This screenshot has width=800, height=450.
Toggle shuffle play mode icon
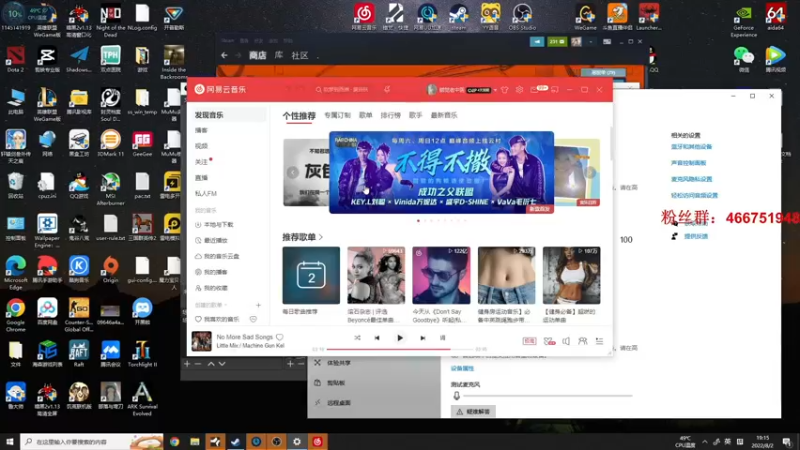click(357, 338)
